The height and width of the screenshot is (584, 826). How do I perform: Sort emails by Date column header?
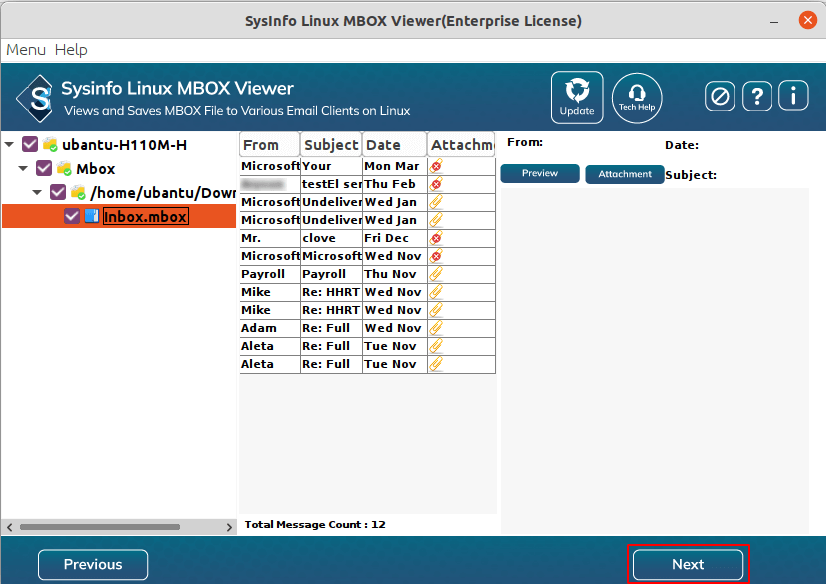(x=394, y=145)
